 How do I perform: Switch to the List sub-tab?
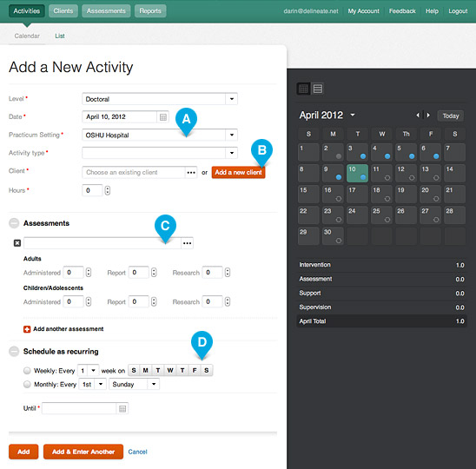(60, 36)
